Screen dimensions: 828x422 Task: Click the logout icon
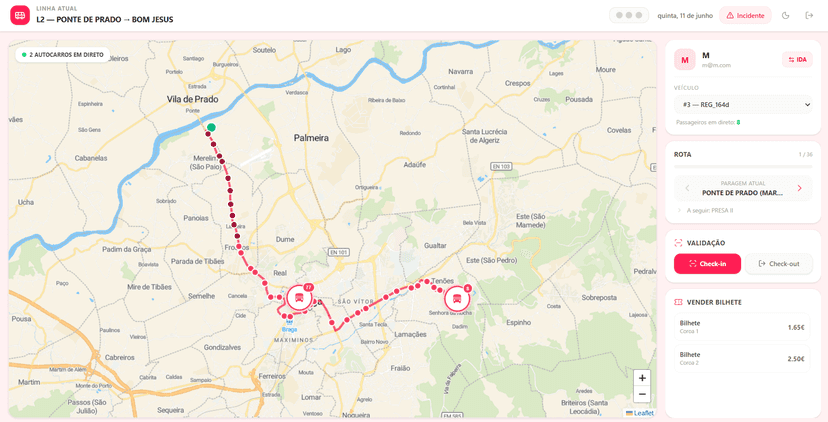click(x=809, y=15)
